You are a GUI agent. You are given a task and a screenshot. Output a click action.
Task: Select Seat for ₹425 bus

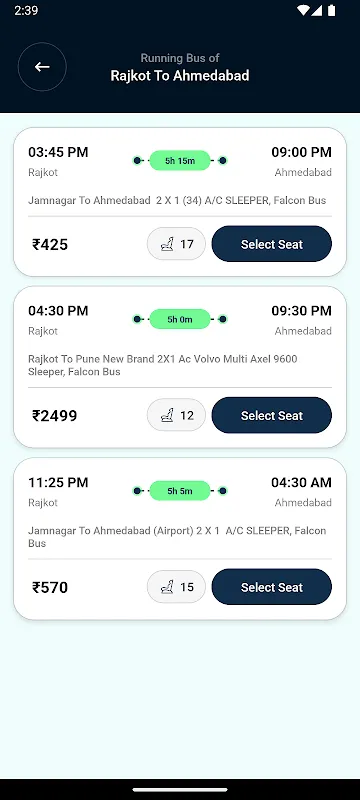272,244
